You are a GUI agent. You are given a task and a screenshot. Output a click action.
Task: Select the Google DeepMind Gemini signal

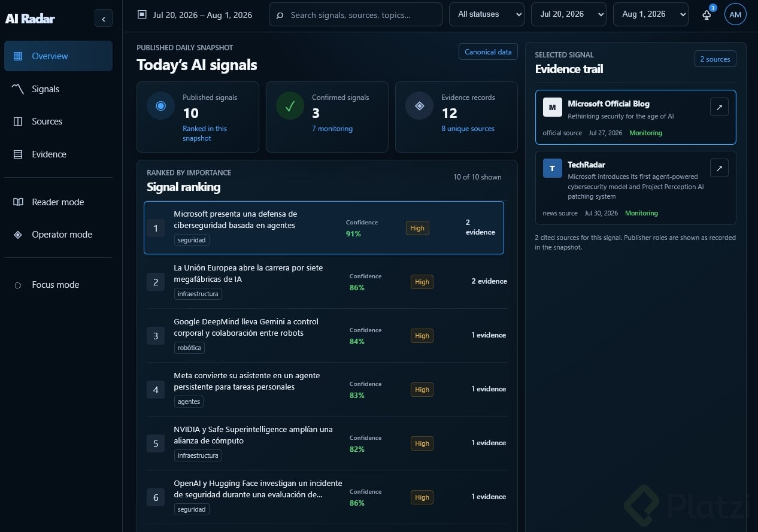coord(327,335)
